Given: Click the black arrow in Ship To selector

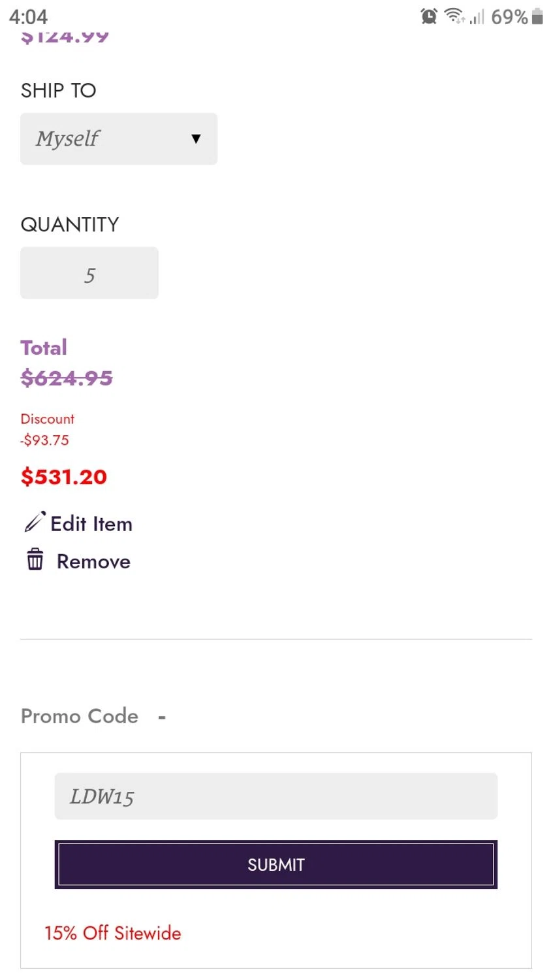Looking at the screenshot, I should pos(196,139).
